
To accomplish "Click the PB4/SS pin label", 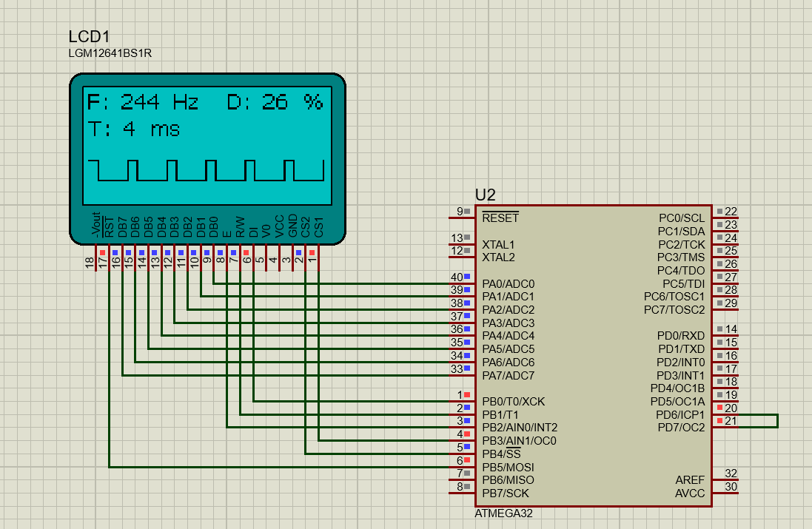I will pyautogui.click(x=501, y=454).
